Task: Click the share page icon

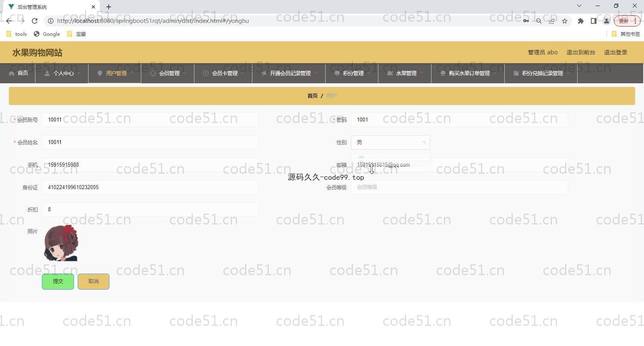Action: pos(552,21)
